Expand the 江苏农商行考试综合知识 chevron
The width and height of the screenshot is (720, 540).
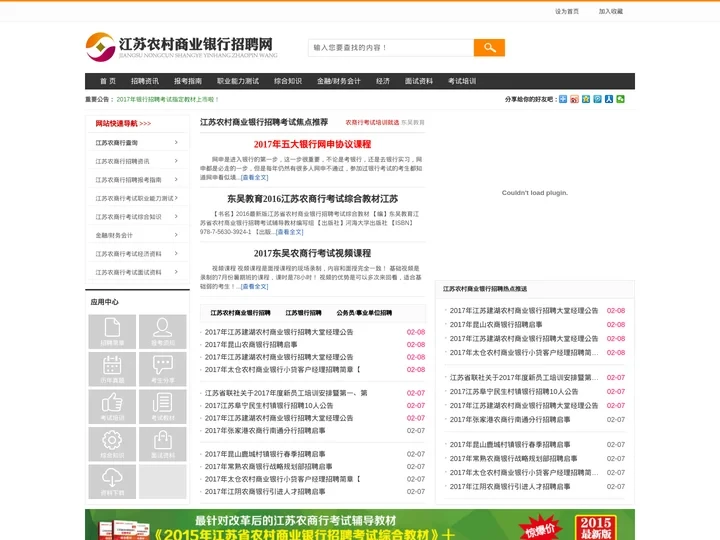pyautogui.click(x=176, y=216)
